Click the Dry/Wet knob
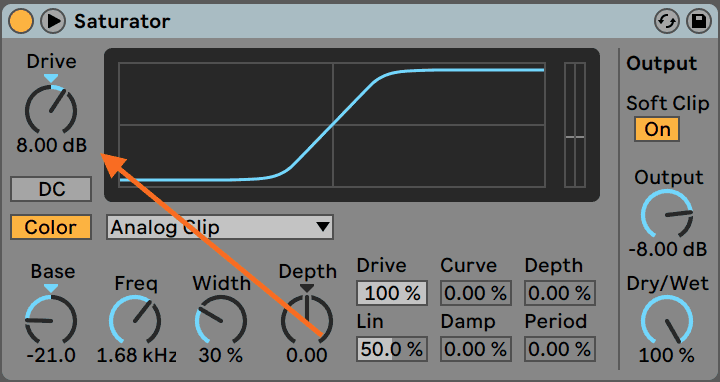 (667, 320)
